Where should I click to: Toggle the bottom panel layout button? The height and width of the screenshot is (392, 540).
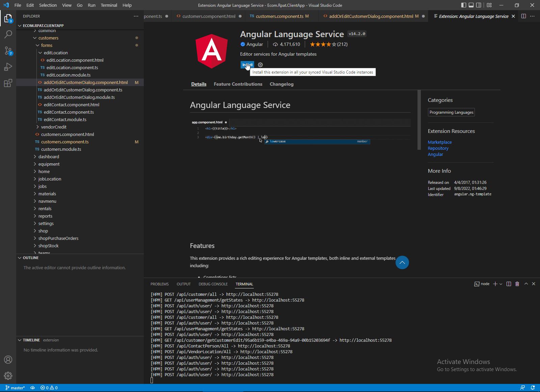tap(471, 5)
